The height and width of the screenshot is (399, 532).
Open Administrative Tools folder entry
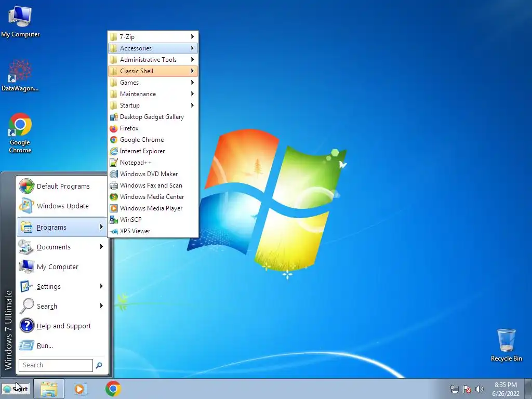(153, 60)
